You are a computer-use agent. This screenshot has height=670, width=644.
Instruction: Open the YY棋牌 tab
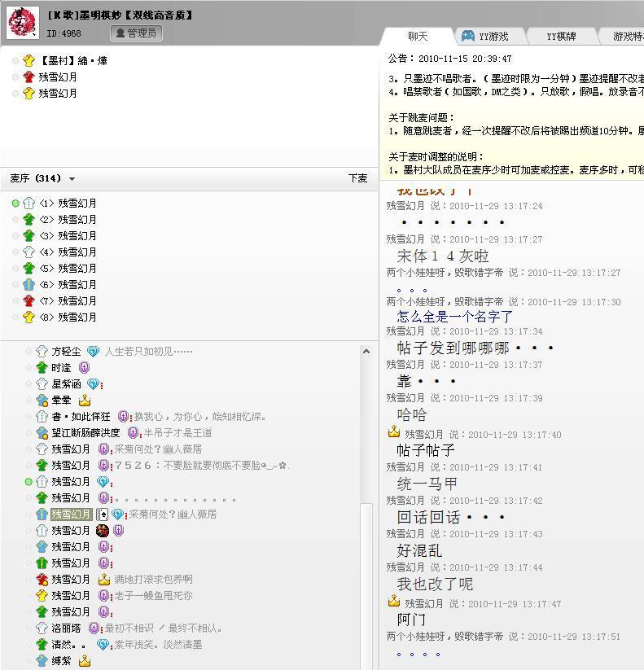(x=560, y=37)
